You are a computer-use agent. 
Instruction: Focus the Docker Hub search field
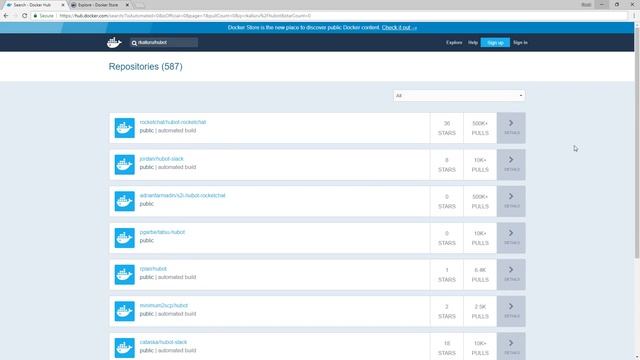pos(164,42)
